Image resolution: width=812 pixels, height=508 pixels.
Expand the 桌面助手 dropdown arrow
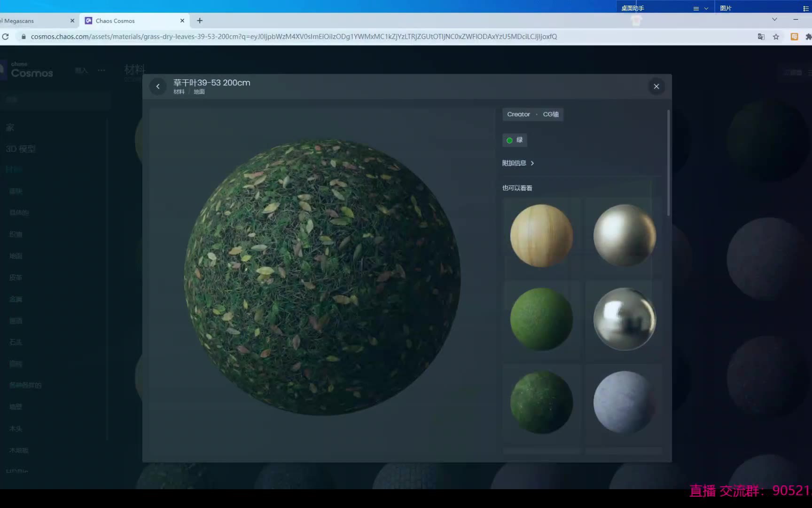(706, 8)
